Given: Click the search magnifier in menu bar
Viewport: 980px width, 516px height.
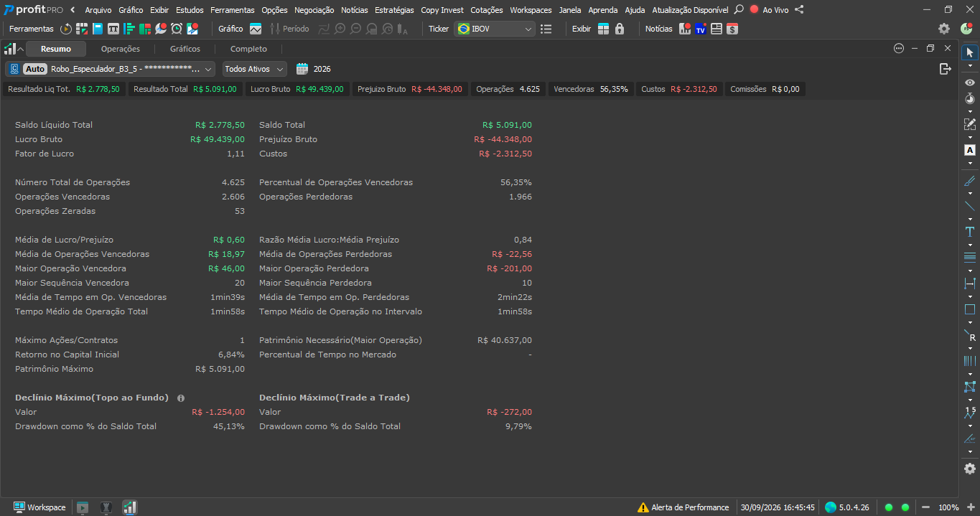Looking at the screenshot, I should [739, 10].
